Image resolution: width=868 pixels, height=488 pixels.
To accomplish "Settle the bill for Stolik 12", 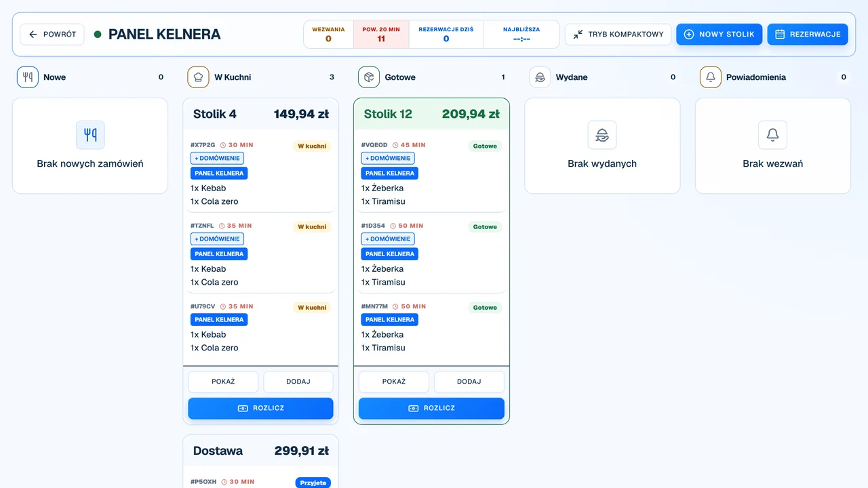I will coord(431,409).
